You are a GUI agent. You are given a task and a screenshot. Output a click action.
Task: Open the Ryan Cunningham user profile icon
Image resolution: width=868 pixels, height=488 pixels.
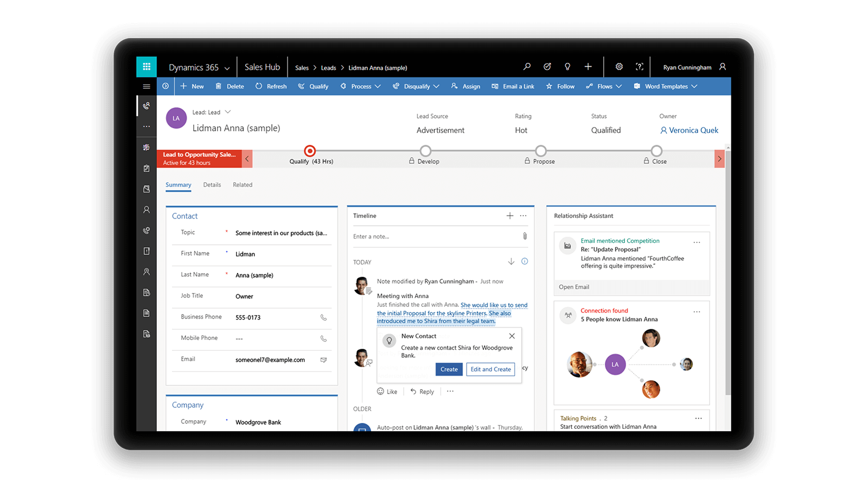[x=723, y=67]
